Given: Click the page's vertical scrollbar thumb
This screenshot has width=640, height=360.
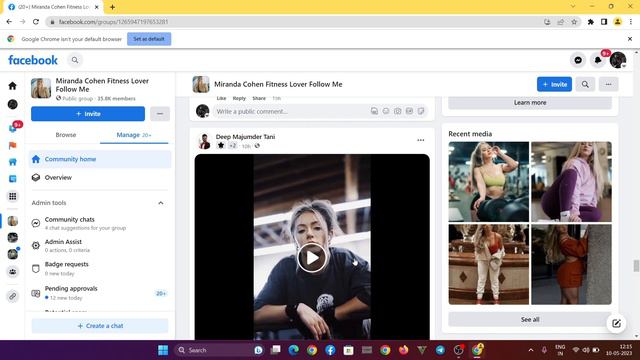Looking at the screenshot, I should click(636, 265).
